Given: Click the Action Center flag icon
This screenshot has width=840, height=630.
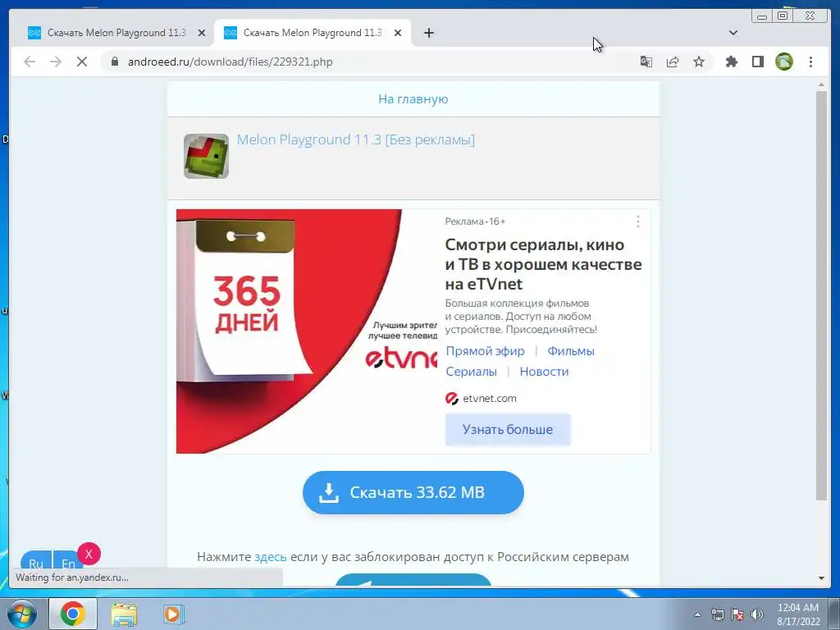Looking at the screenshot, I should pos(737,614).
